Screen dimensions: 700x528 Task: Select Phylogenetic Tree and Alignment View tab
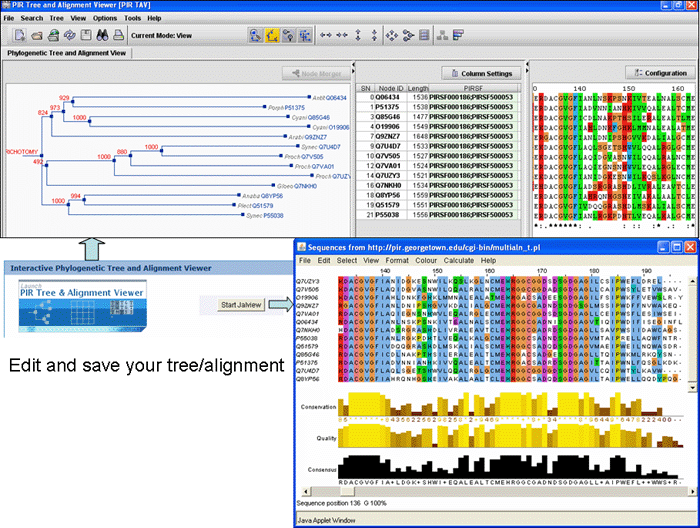66,52
